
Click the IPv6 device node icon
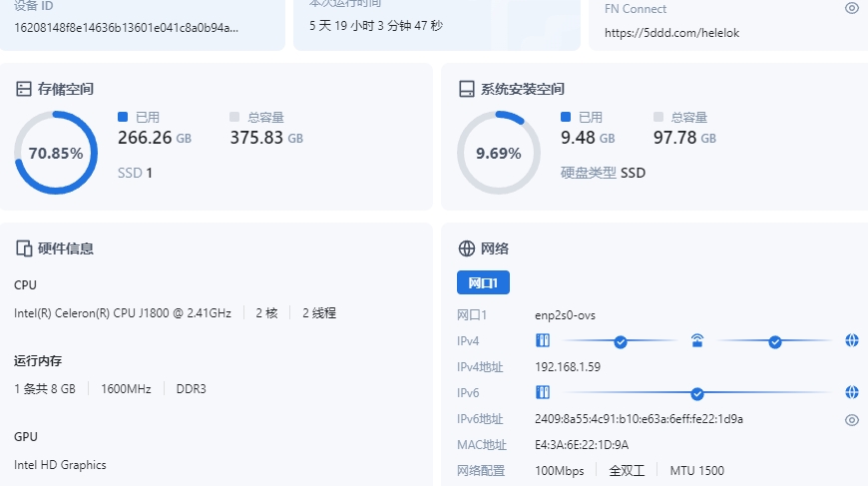pos(543,392)
